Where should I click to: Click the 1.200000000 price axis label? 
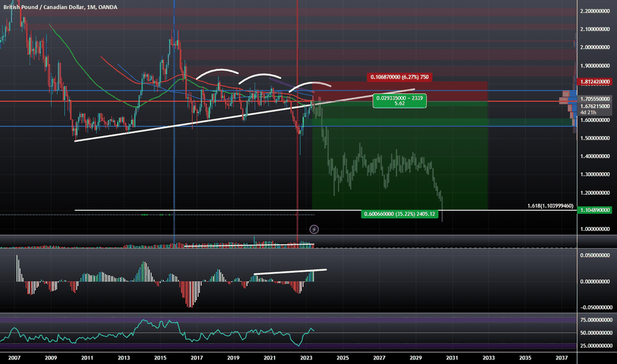point(594,193)
